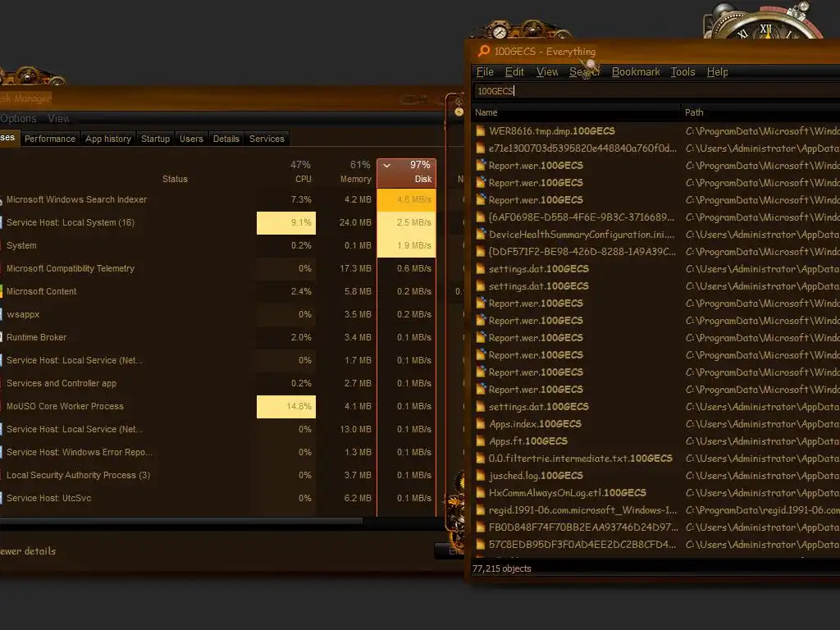Click the 1.9 MB/s disk value for System
The width and height of the screenshot is (840, 630).
(407, 246)
